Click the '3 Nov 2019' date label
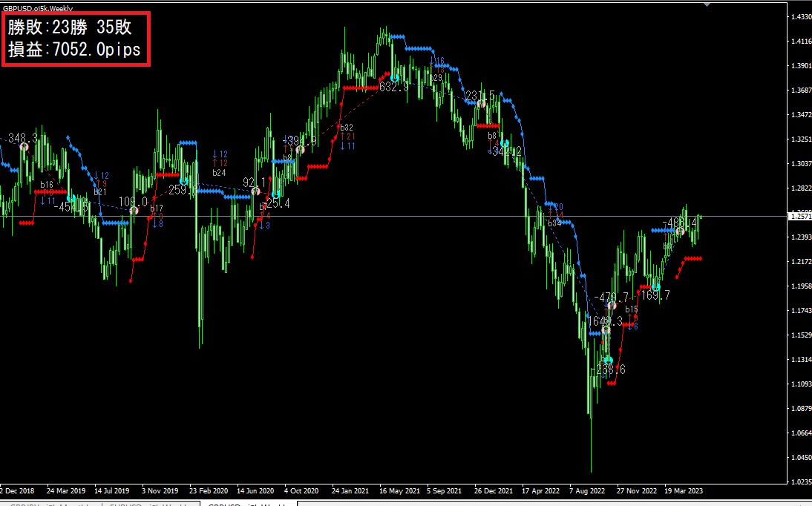812x506 pixels. [160, 490]
